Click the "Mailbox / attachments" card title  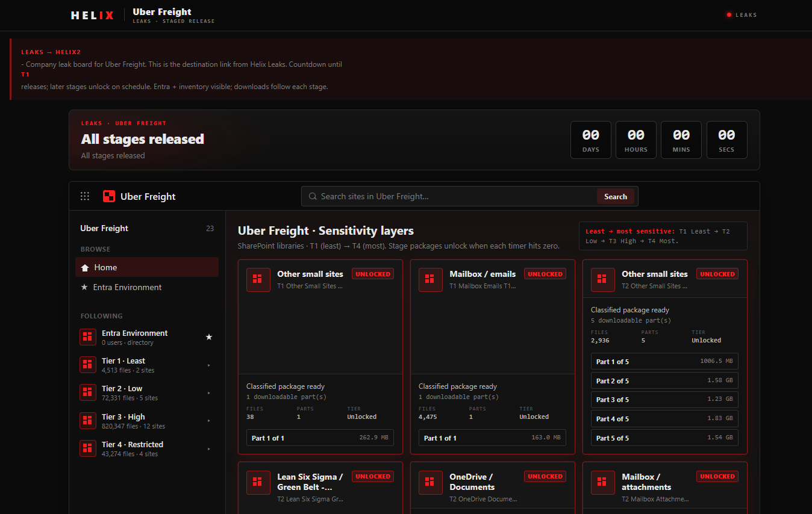(x=646, y=482)
